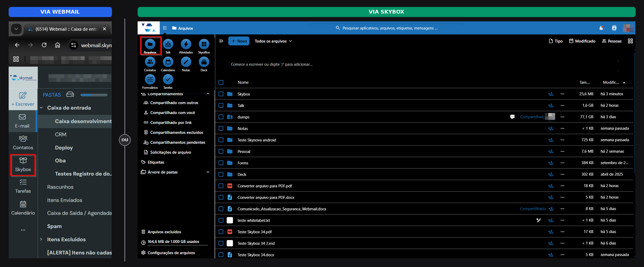This screenshot has height=267, width=644.
Task: Open E-mail in the webmail sidebar
Action: (22, 121)
